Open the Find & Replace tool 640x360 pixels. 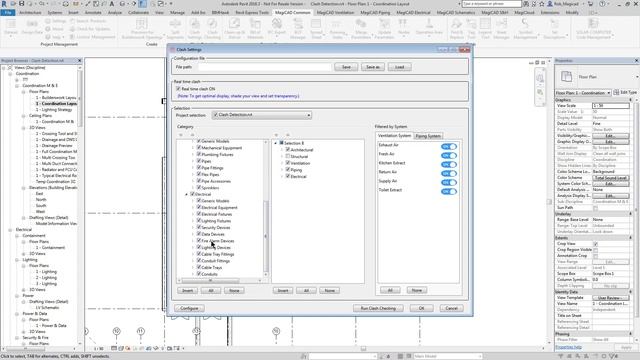coord(457,28)
